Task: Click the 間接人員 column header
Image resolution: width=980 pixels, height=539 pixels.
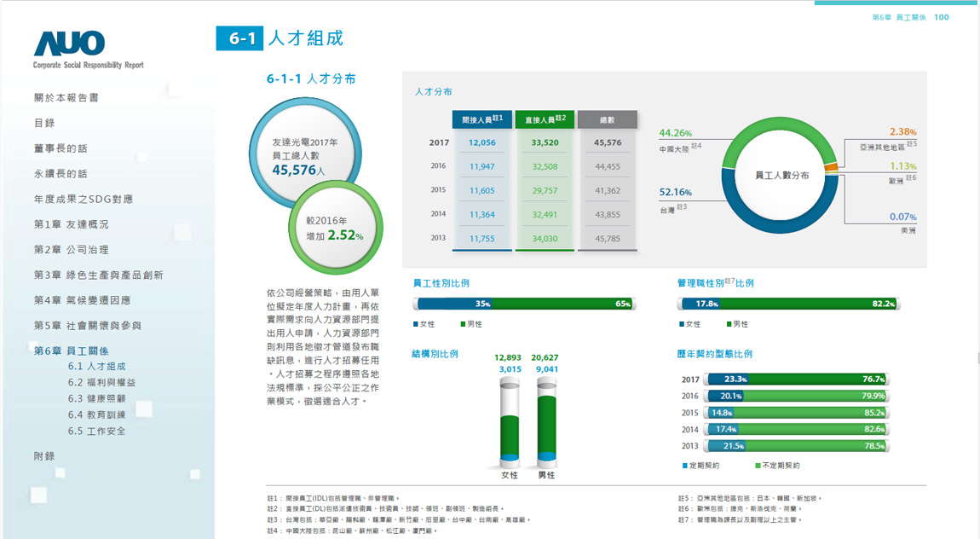Action: click(x=482, y=119)
